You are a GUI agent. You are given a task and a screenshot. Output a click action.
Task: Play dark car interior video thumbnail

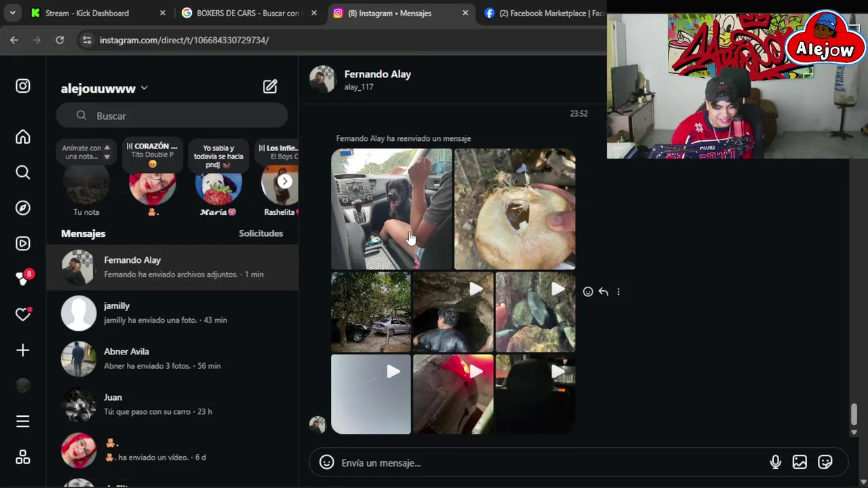point(535,394)
